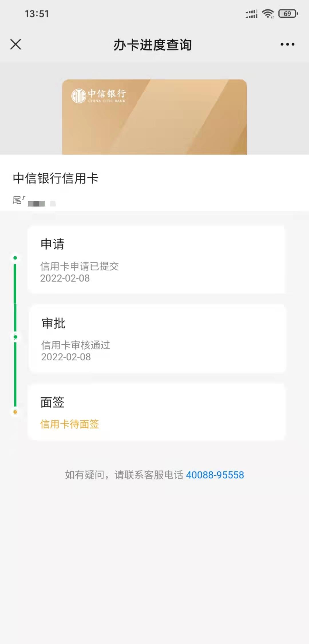309x644 pixels.
Task: Select the orange 面签 pending timeline dot
Action: pos(15,412)
